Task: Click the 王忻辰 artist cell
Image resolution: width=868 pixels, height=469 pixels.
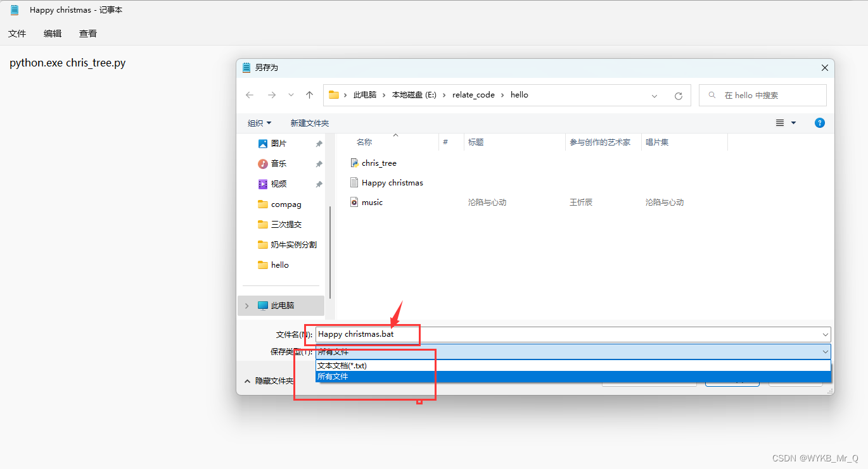Action: (581, 203)
